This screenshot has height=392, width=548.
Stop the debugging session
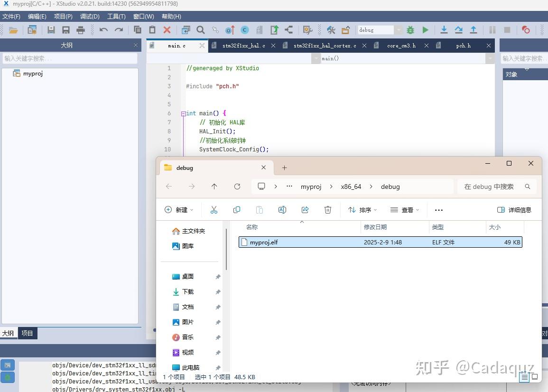pos(507,30)
